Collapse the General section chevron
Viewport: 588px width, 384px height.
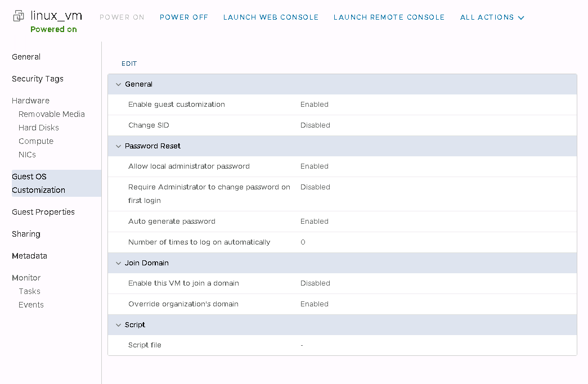pos(118,84)
